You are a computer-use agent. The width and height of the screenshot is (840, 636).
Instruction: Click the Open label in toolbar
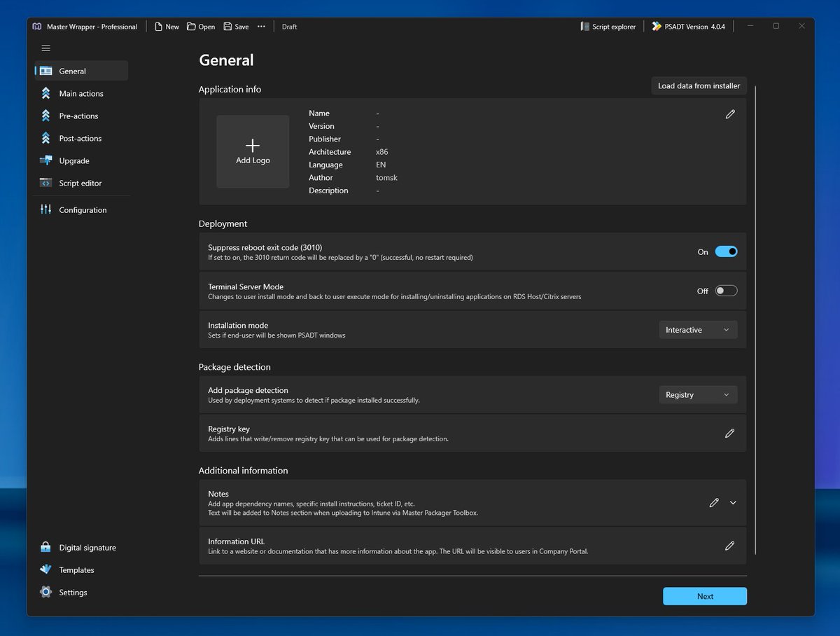(206, 27)
